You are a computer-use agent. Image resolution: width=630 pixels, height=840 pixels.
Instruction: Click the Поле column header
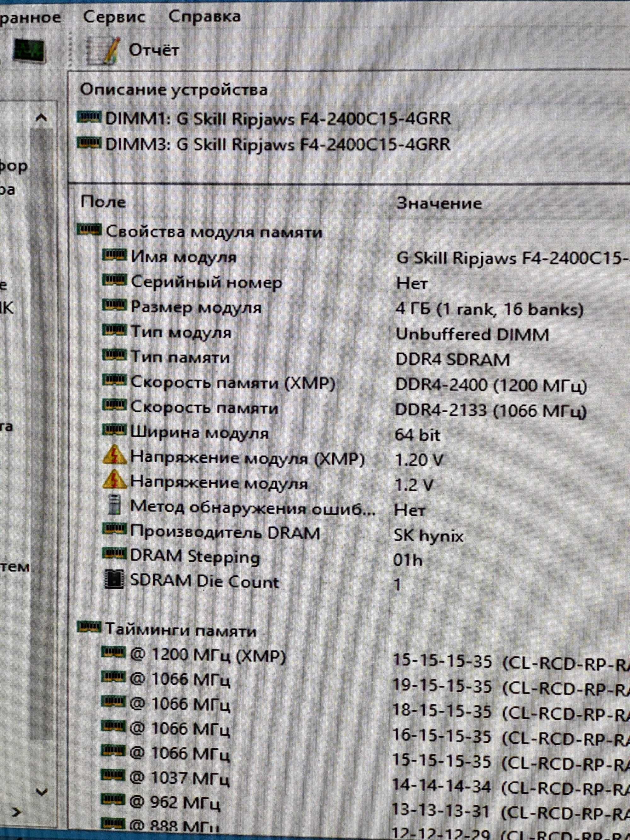click(103, 202)
